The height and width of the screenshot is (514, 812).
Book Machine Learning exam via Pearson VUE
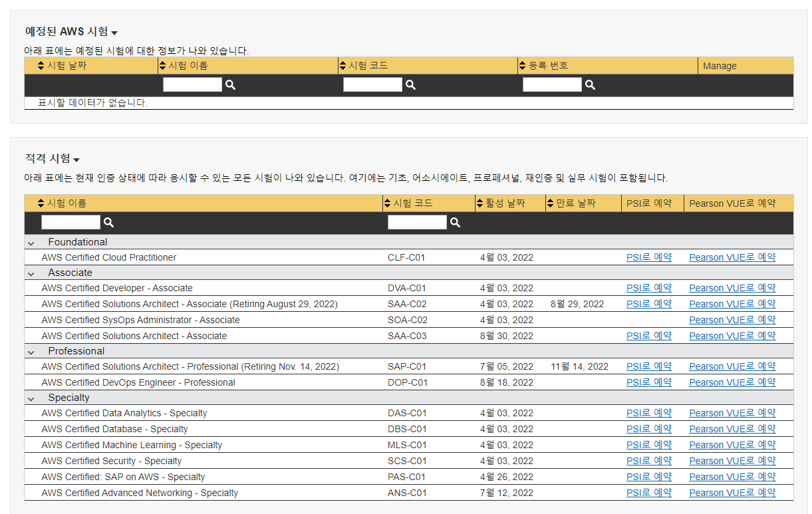tap(732, 445)
